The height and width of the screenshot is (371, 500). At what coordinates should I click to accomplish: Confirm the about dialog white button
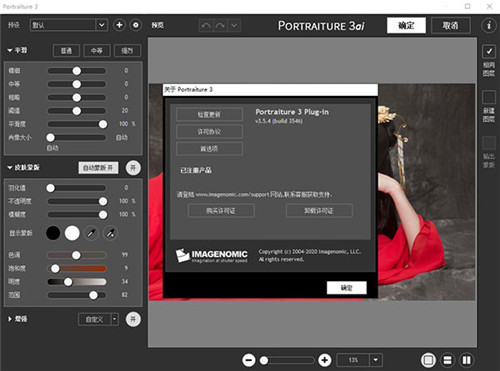[x=347, y=288]
